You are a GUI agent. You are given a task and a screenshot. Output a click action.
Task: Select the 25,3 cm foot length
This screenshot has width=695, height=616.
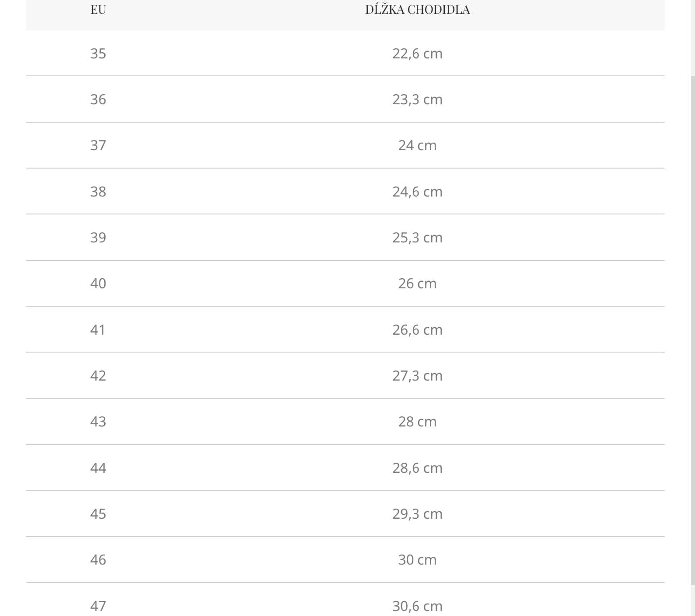pos(417,237)
